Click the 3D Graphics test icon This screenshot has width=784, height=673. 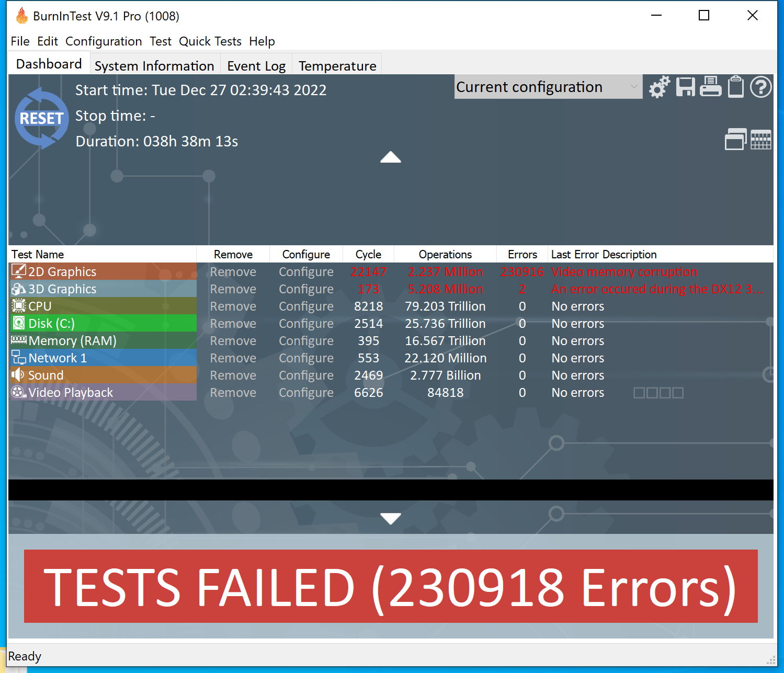[19, 289]
